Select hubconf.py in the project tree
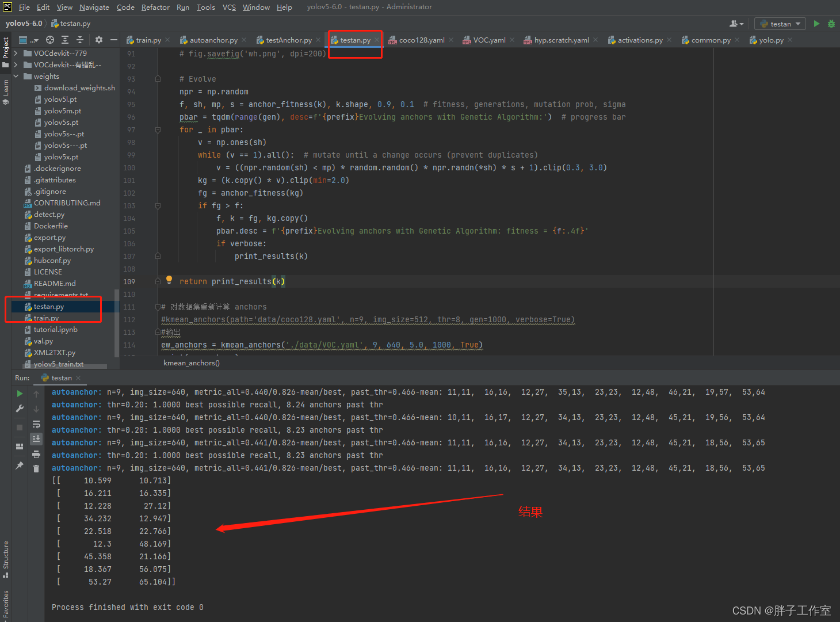840x622 pixels. (x=52, y=261)
